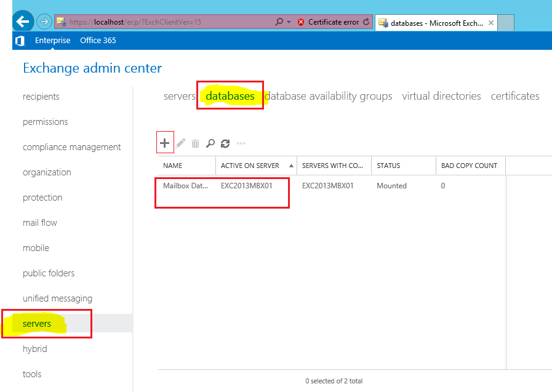Click the bad copy count value 0

(443, 186)
